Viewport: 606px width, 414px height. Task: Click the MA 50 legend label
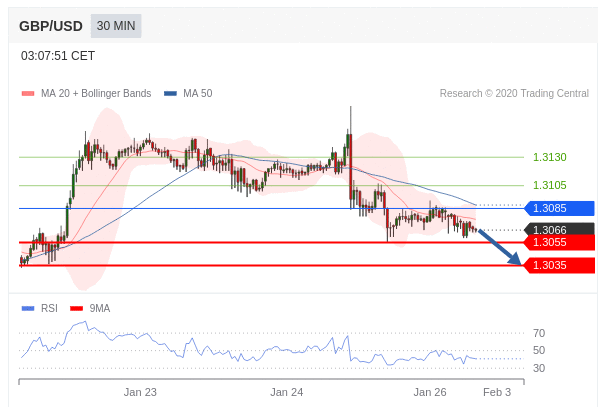197,94
